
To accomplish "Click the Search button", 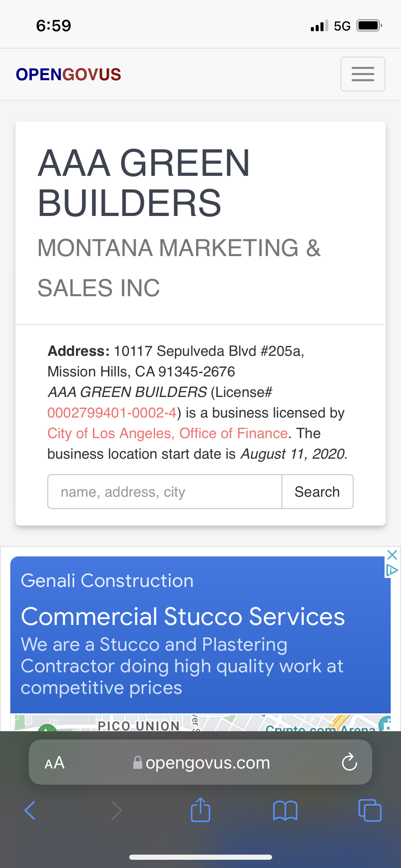I will (317, 492).
